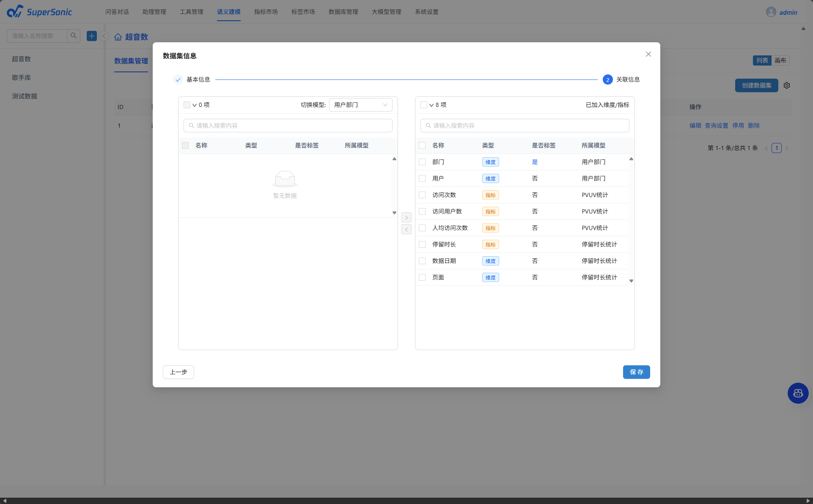Expand the left panel 0 项 selection menu
The width and height of the screenshot is (813, 504).
pyautogui.click(x=195, y=105)
